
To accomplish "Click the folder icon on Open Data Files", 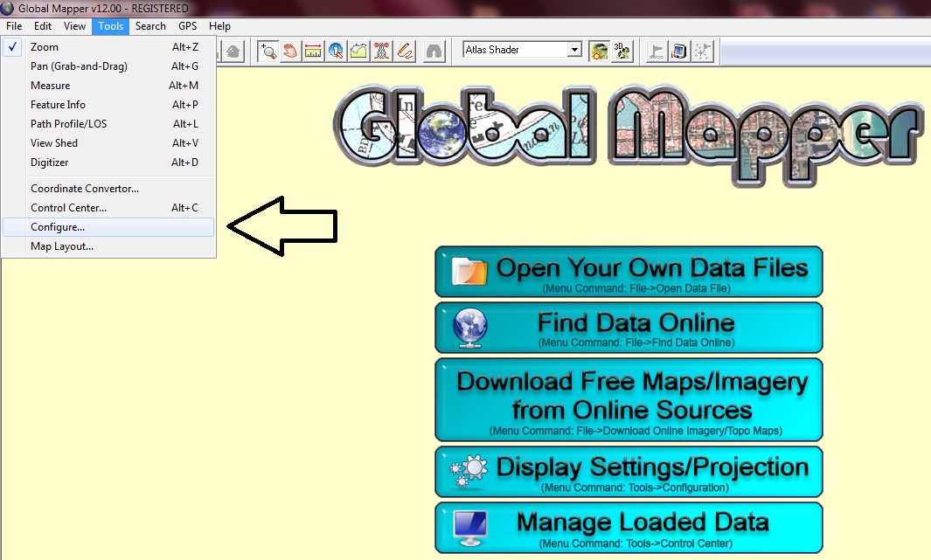I will click(469, 272).
